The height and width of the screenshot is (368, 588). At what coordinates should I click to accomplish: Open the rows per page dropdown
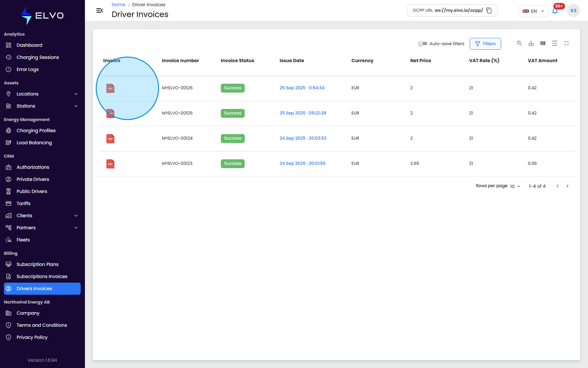[515, 187]
